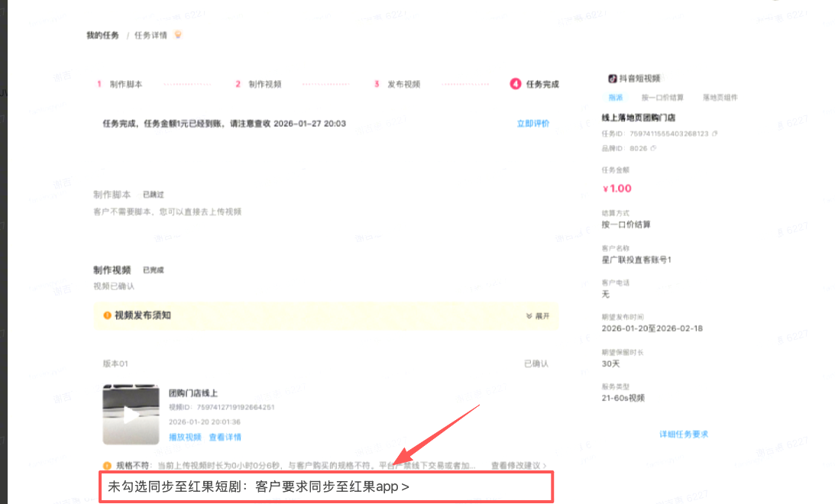Image resolution: width=835 pixels, height=504 pixels.
Task: Click the 播放视频 link
Action: click(x=185, y=438)
